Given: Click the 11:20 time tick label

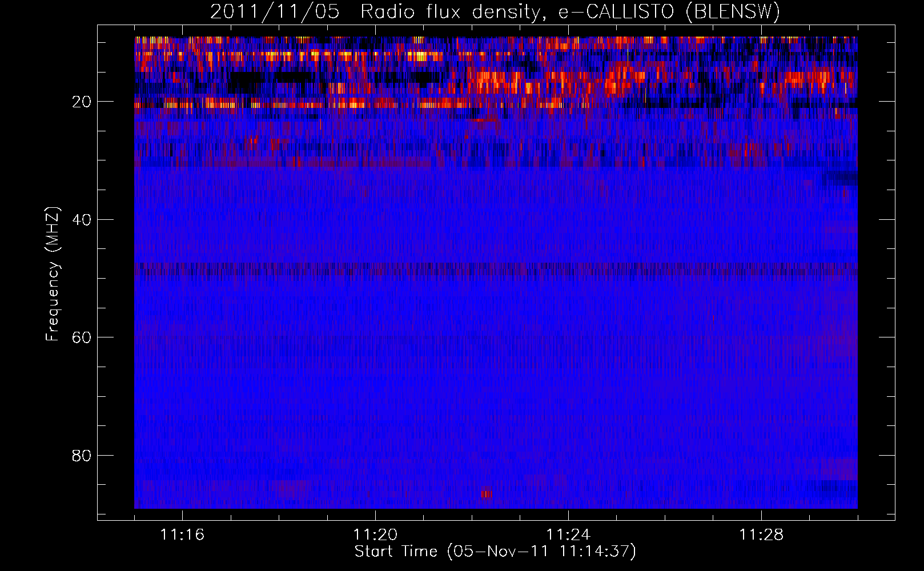Looking at the screenshot, I should pyautogui.click(x=375, y=535).
